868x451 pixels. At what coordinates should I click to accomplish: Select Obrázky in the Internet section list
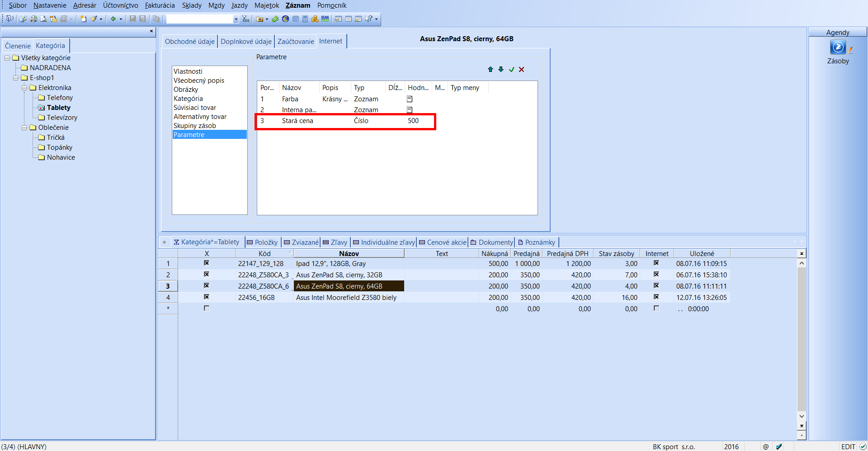[186, 90]
